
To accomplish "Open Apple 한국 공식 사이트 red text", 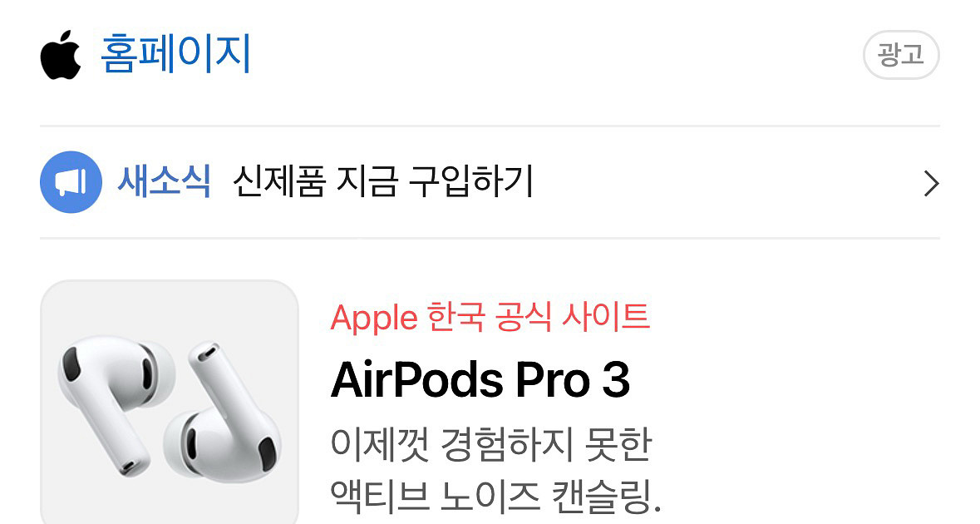I will 490,317.
